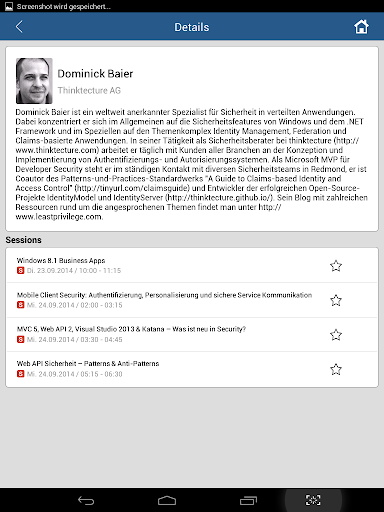Tap red track badge on Windows 8.1 session
Viewport: 384px width, 512px height.
20,270
